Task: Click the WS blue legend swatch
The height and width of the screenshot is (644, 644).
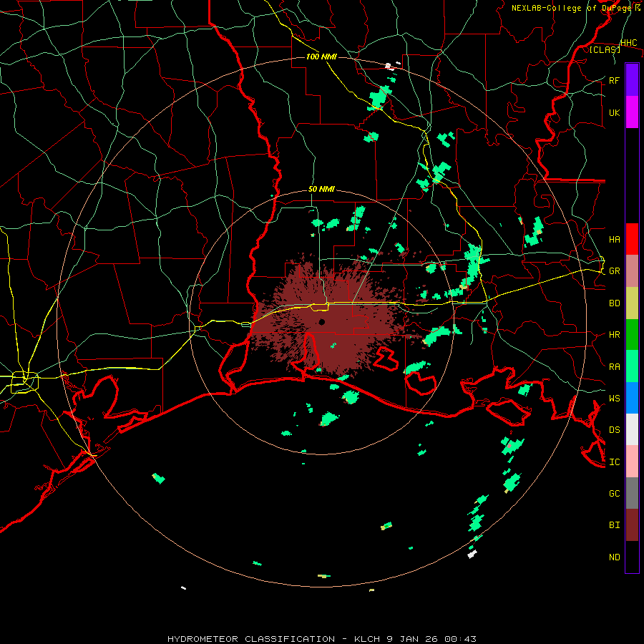Action: coord(632,398)
